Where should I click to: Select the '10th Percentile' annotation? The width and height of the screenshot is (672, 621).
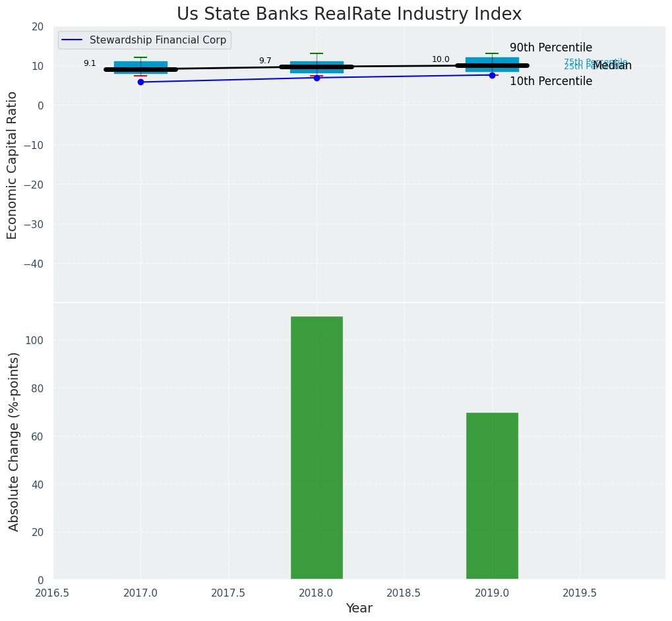point(551,82)
